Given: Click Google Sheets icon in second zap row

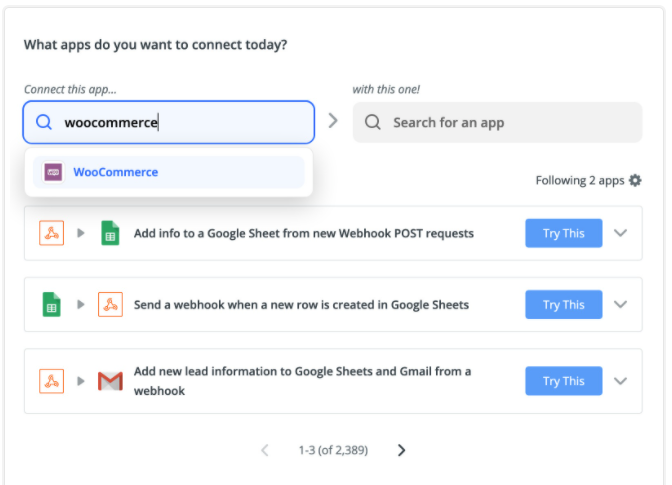Looking at the screenshot, I should [51, 304].
